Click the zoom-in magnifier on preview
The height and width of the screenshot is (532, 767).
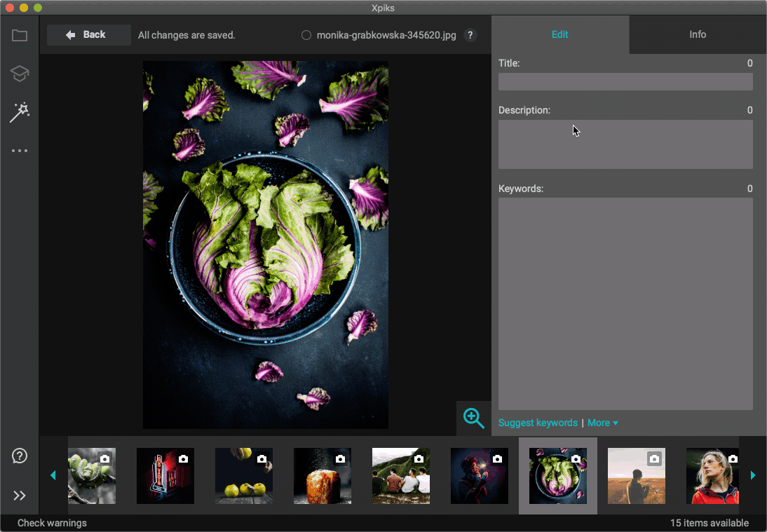click(x=474, y=418)
